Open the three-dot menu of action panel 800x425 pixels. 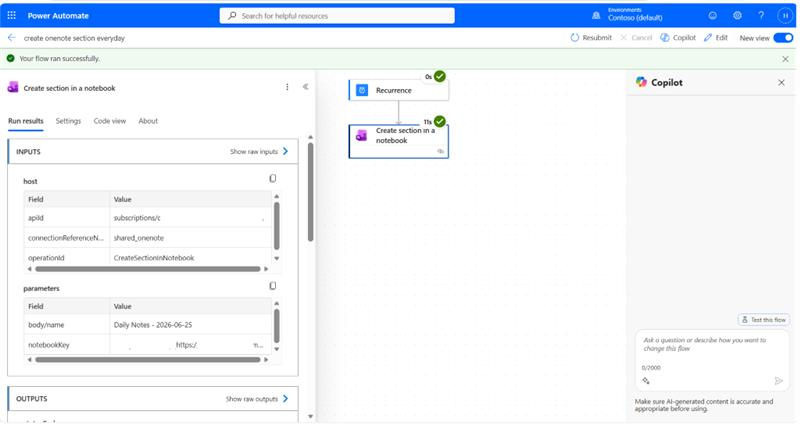pos(287,87)
